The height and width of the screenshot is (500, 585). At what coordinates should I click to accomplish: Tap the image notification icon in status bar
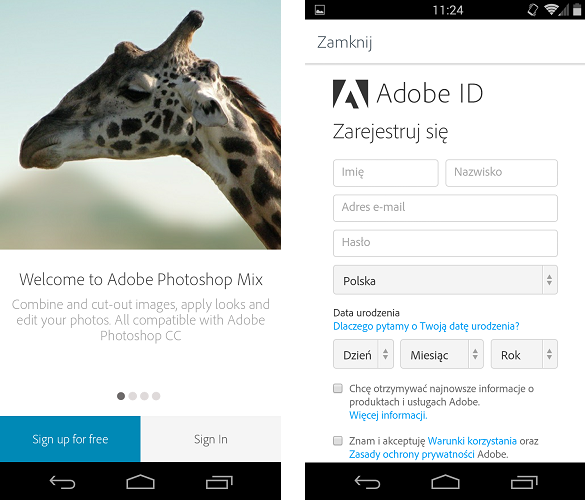[319, 10]
